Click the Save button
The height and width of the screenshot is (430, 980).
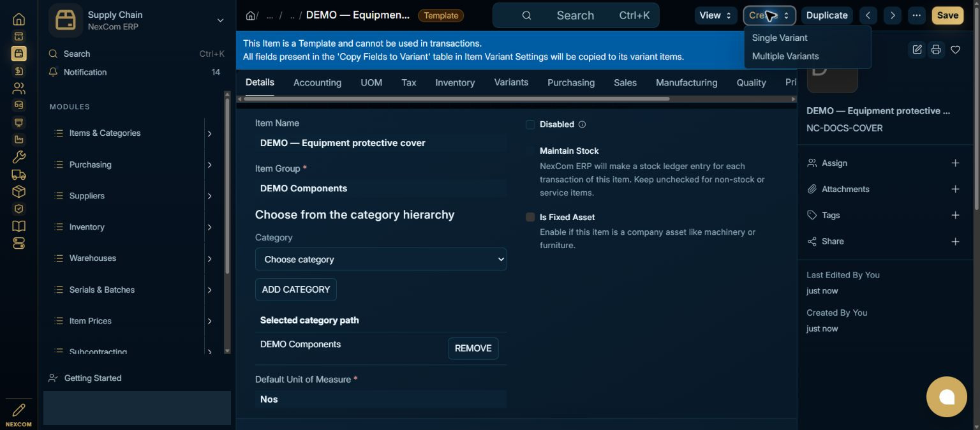947,15
